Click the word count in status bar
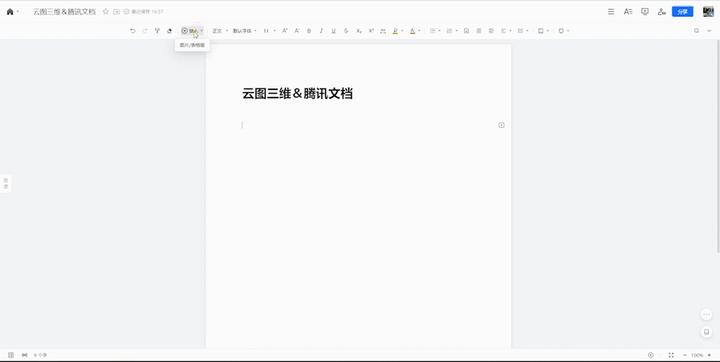 (x=40, y=355)
